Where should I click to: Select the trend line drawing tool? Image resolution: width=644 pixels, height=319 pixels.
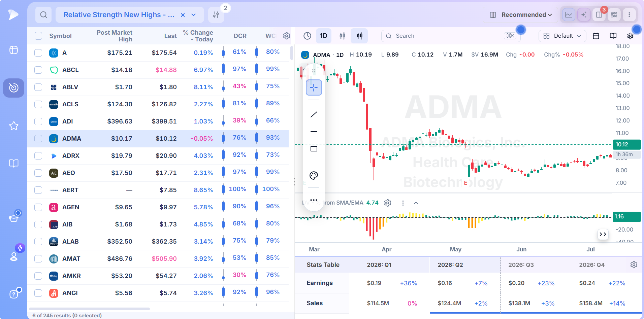(314, 114)
